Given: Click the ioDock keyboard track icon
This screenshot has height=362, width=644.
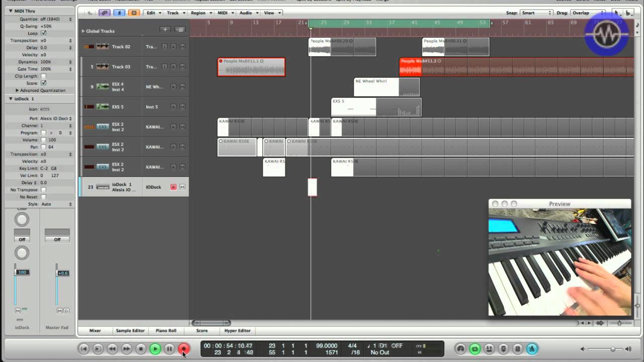Looking at the screenshot, I should tap(103, 187).
